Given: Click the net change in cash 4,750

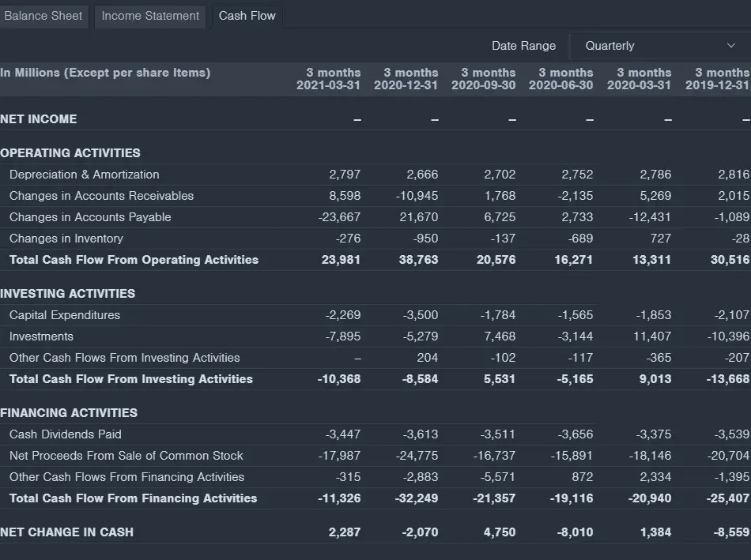Looking at the screenshot, I should 500,532.
